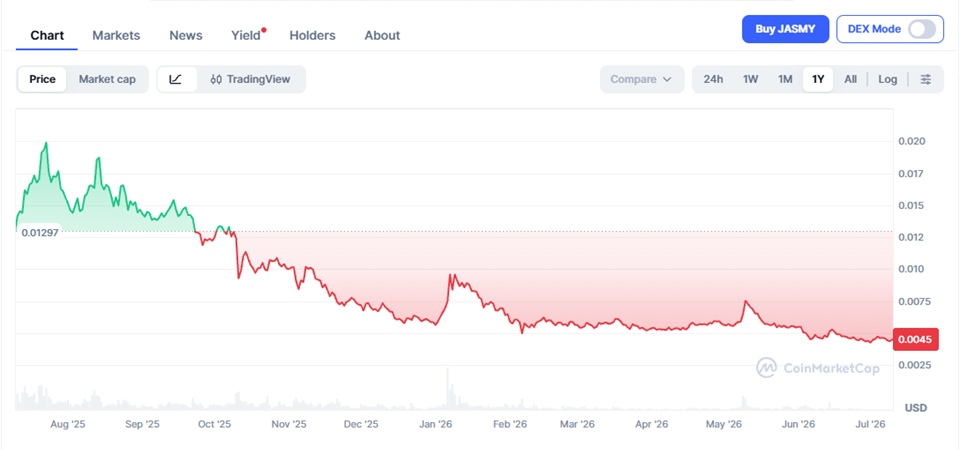Viewport: 960px width, 450px height.
Task: Click the Buy JASMY button
Action: pyautogui.click(x=786, y=29)
